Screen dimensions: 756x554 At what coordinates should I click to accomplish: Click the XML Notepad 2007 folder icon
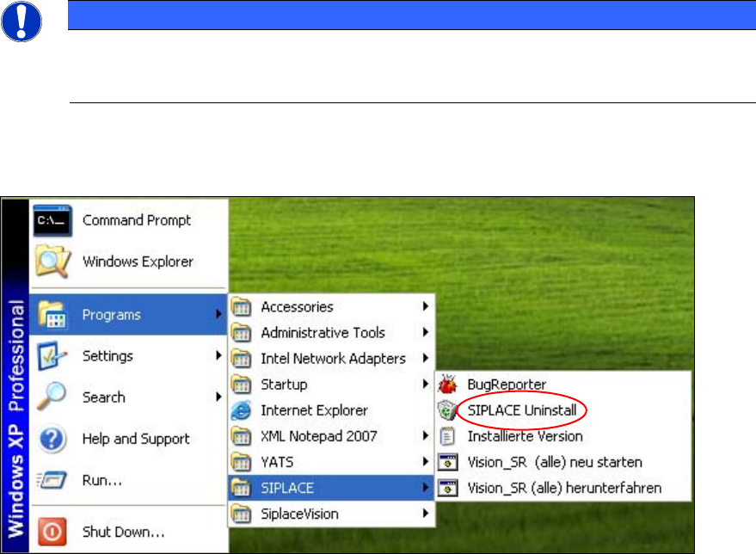tap(241, 436)
